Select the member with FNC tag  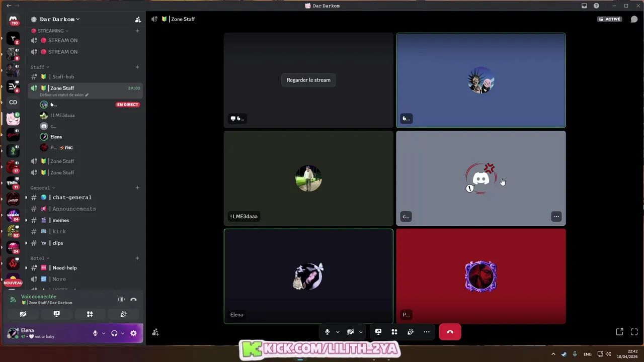point(90,147)
